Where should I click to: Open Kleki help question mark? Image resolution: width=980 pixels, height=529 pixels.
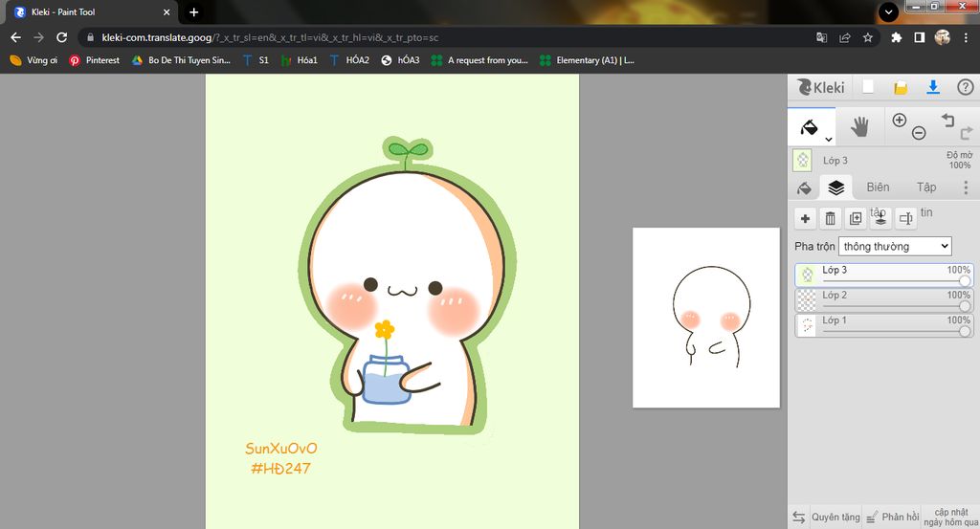point(965,87)
